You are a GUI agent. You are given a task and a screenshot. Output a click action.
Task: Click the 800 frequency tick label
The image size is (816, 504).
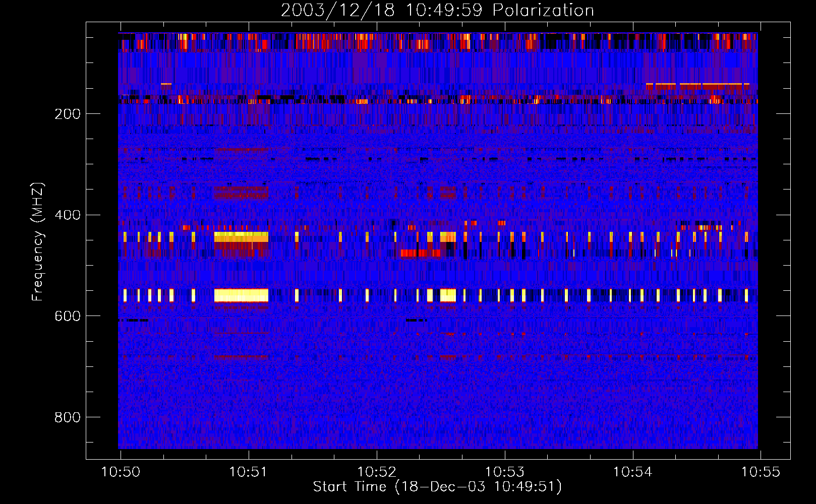pyautogui.click(x=68, y=417)
